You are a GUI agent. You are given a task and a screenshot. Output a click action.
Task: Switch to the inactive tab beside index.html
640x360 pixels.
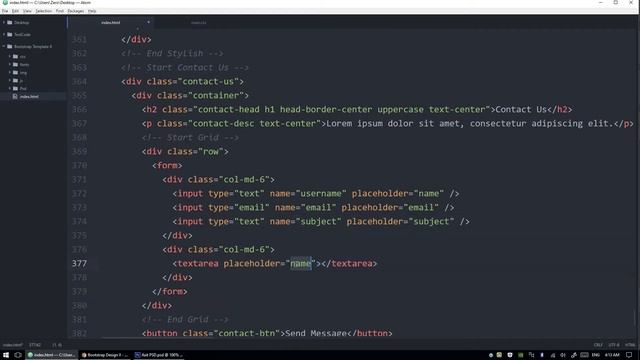(x=199, y=22)
